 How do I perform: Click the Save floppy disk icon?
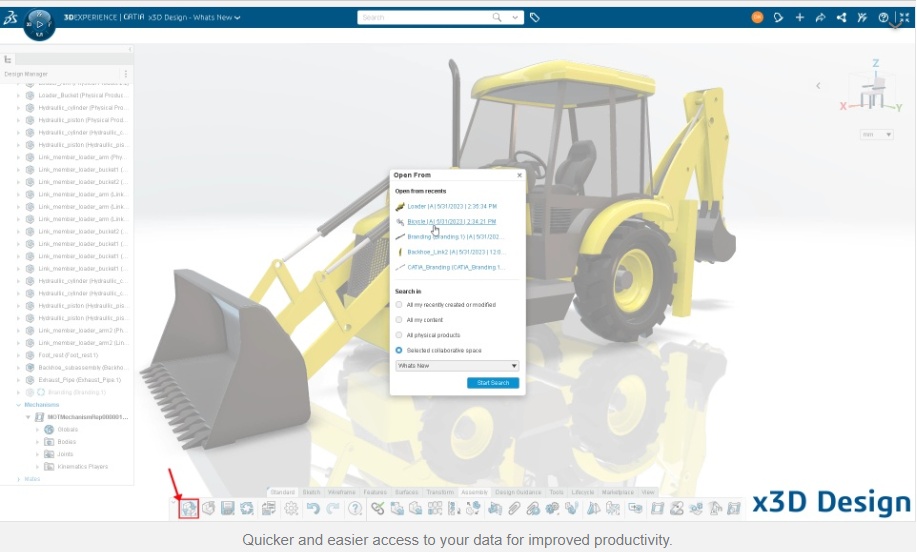[x=227, y=509]
